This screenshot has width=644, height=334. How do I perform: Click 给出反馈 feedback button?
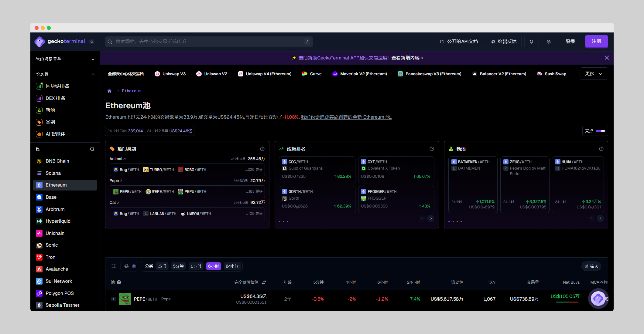504,42
